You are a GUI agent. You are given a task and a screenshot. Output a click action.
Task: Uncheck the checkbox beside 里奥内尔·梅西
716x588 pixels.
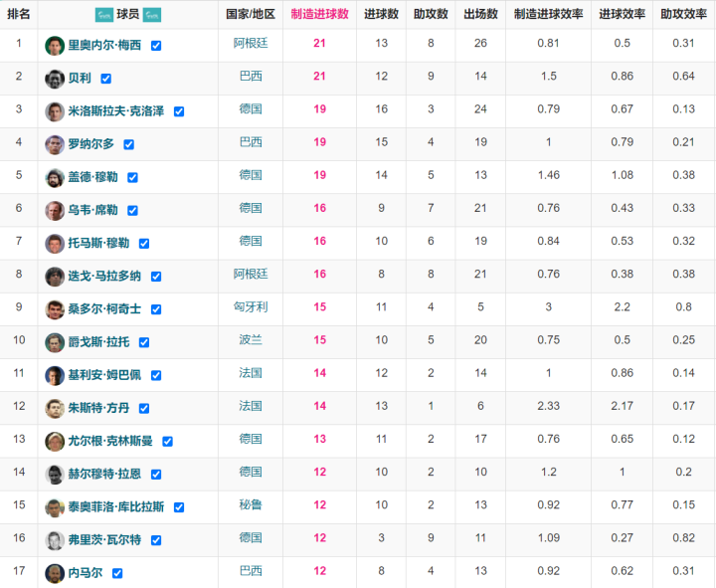pos(156,46)
